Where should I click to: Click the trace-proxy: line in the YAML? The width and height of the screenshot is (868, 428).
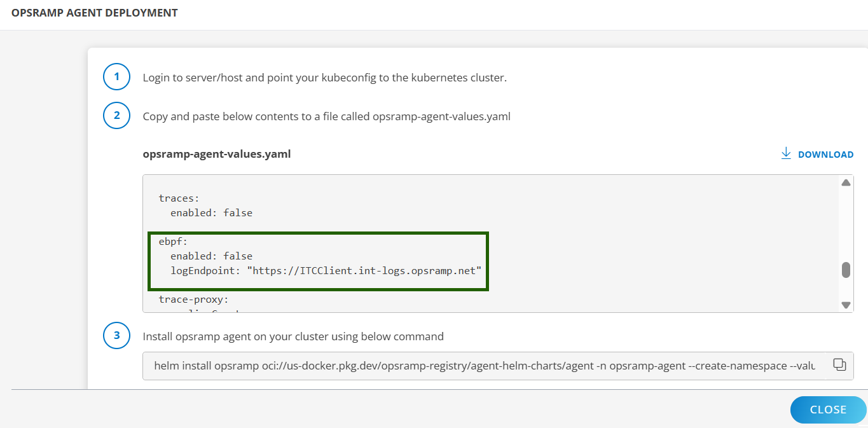(193, 298)
